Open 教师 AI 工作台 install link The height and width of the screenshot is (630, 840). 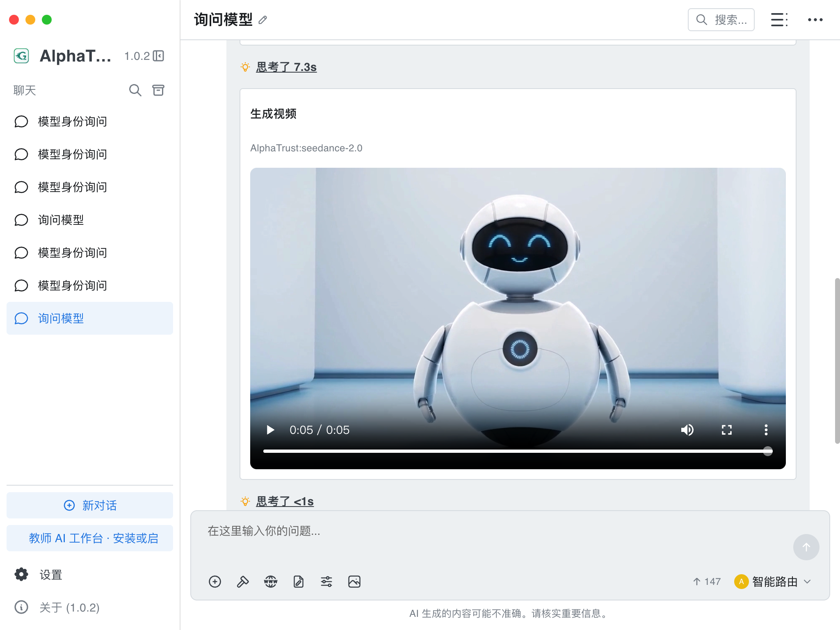click(90, 538)
